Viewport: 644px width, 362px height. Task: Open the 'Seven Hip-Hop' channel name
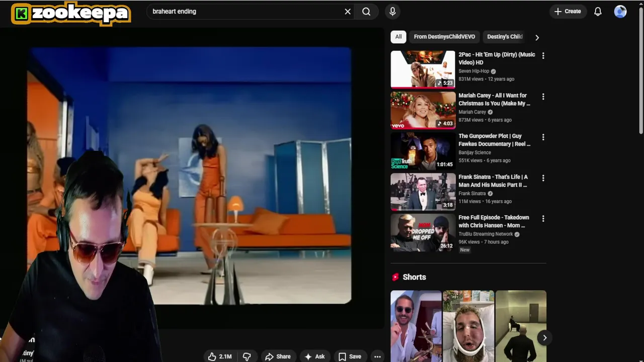[x=473, y=71]
